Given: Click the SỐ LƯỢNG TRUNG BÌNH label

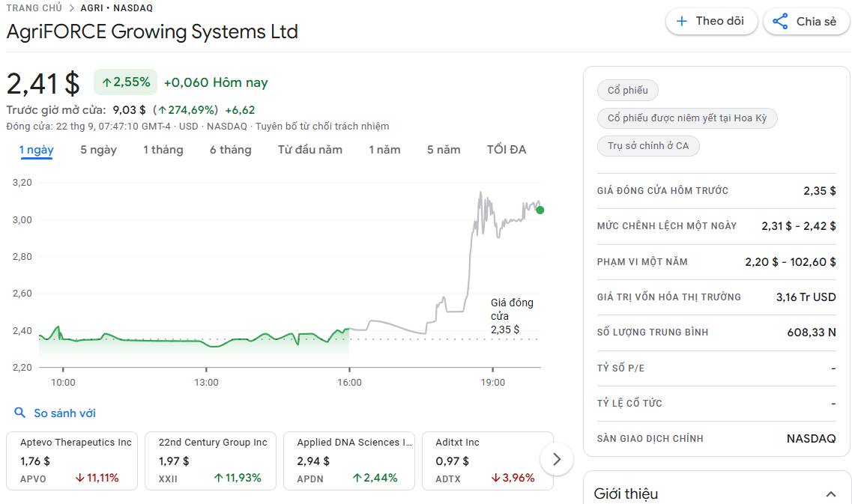Looking at the screenshot, I should pos(653,333).
